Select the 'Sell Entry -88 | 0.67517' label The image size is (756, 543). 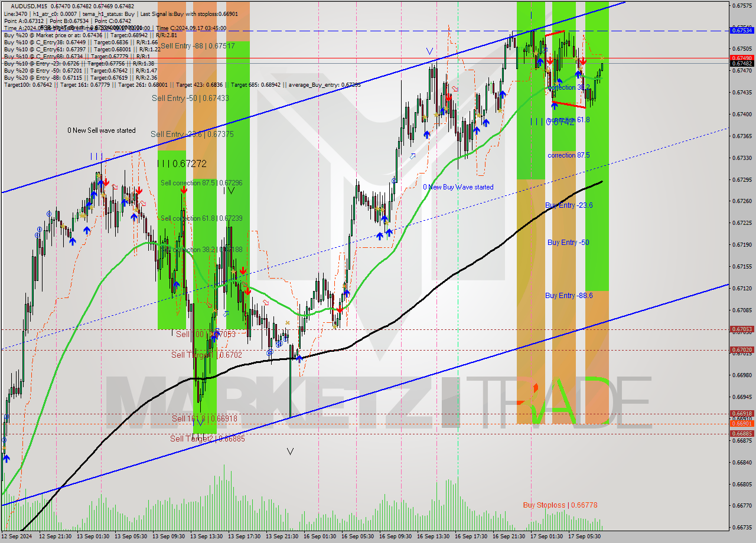pos(197,45)
